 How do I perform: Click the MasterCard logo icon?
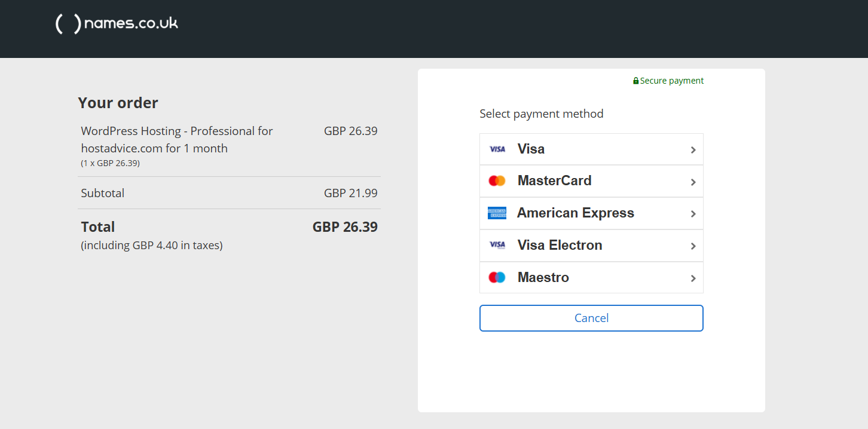(497, 181)
